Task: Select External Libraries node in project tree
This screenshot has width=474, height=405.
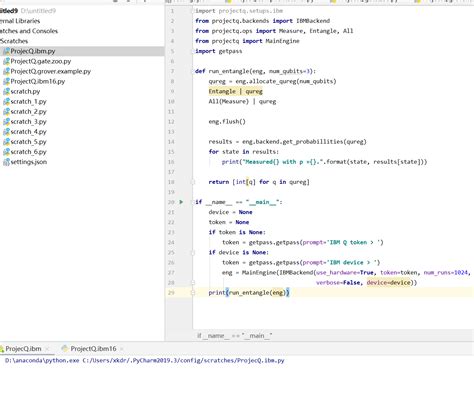Action: click(x=20, y=21)
